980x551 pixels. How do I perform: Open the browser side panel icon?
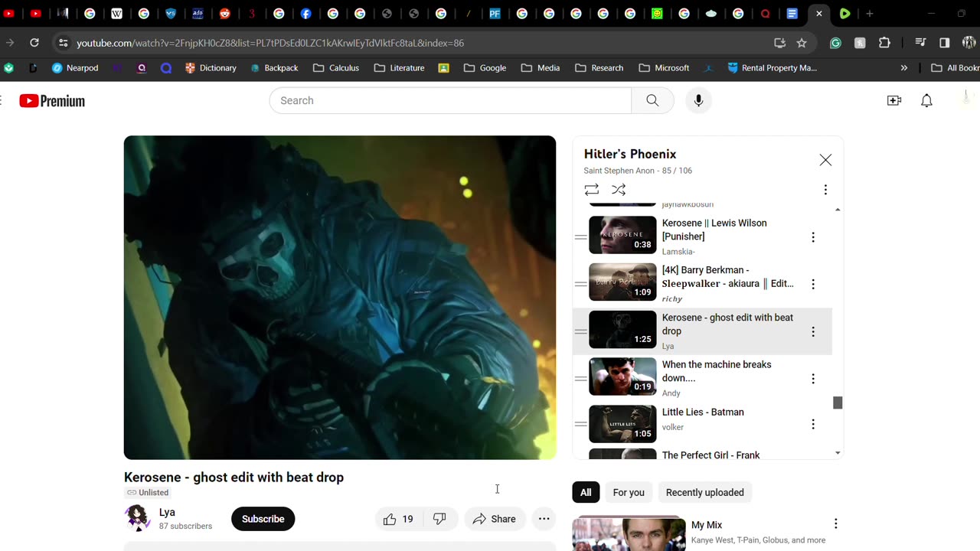point(945,43)
